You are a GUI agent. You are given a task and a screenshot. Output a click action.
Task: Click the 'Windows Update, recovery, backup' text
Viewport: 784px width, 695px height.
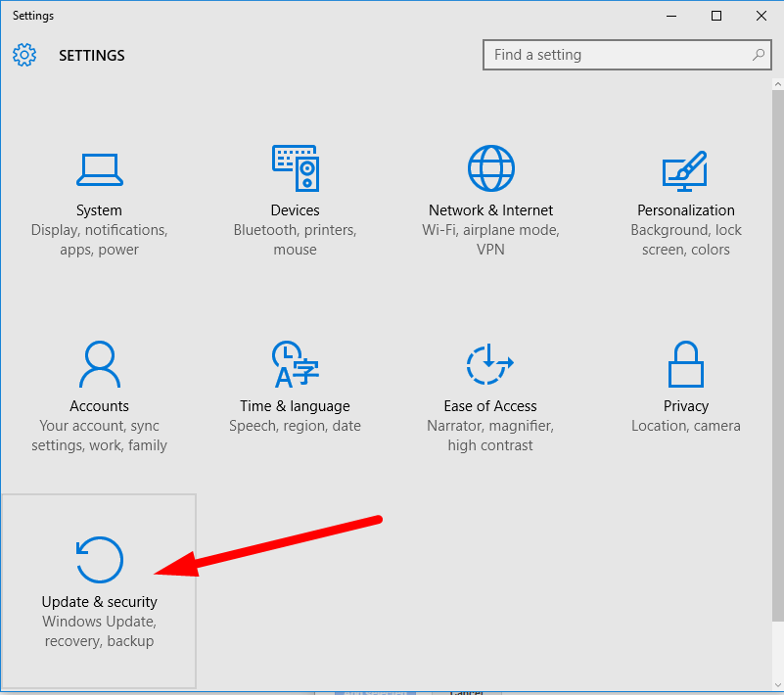click(x=99, y=631)
